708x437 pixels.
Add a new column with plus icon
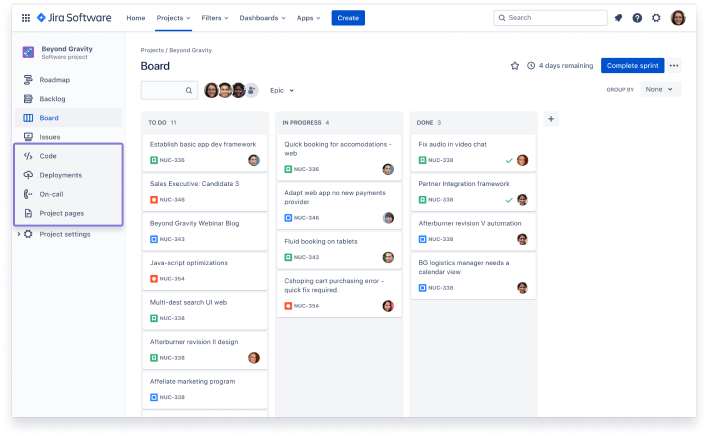(551, 119)
